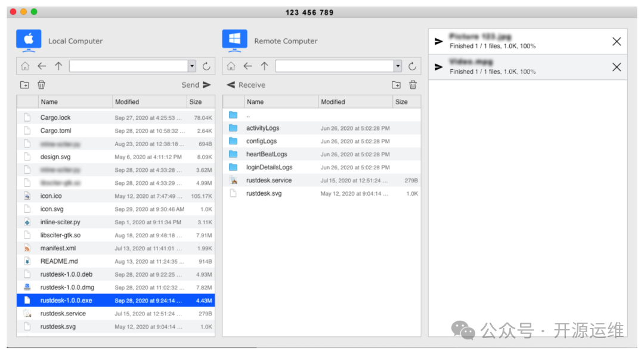Sort local files by Name column
644x356 pixels.
[x=75, y=102]
